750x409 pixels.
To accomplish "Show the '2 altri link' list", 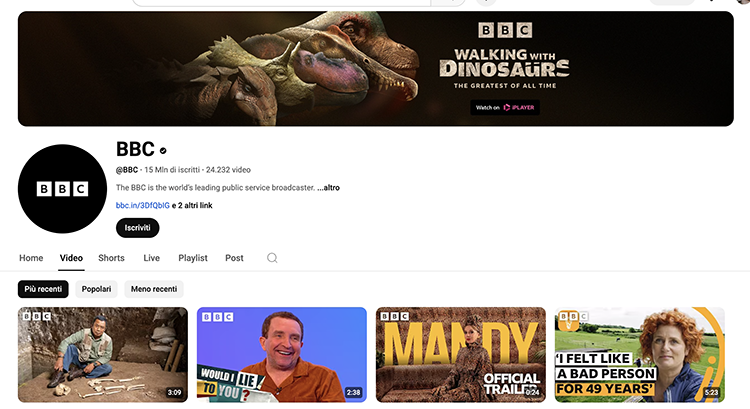I will click(192, 205).
